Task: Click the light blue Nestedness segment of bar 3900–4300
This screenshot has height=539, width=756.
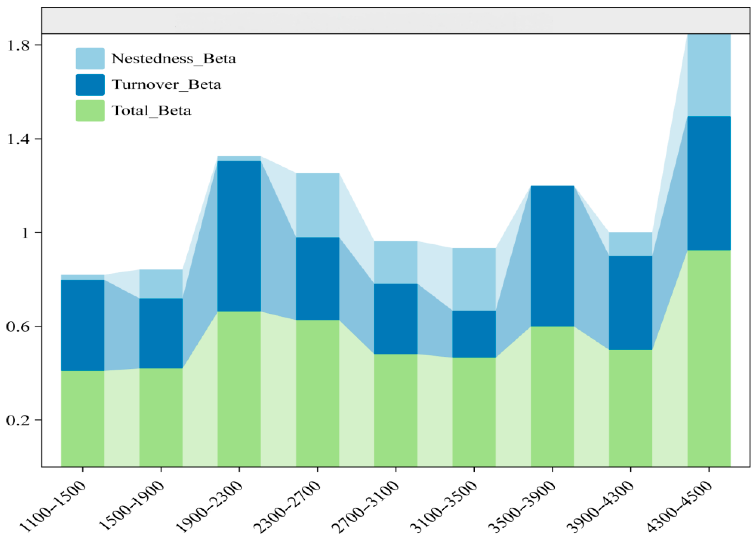Action: 631,244
